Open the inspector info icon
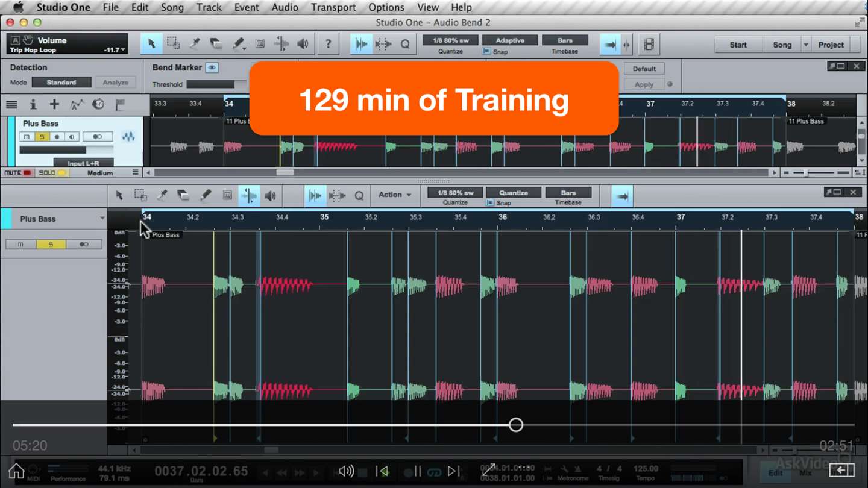The height and width of the screenshot is (488, 868). point(33,104)
